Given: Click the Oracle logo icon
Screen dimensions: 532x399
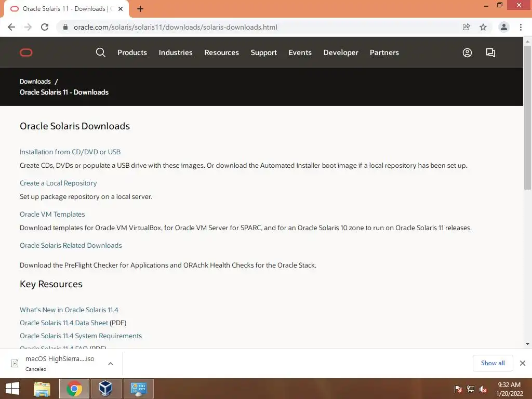Looking at the screenshot, I should click(x=26, y=52).
